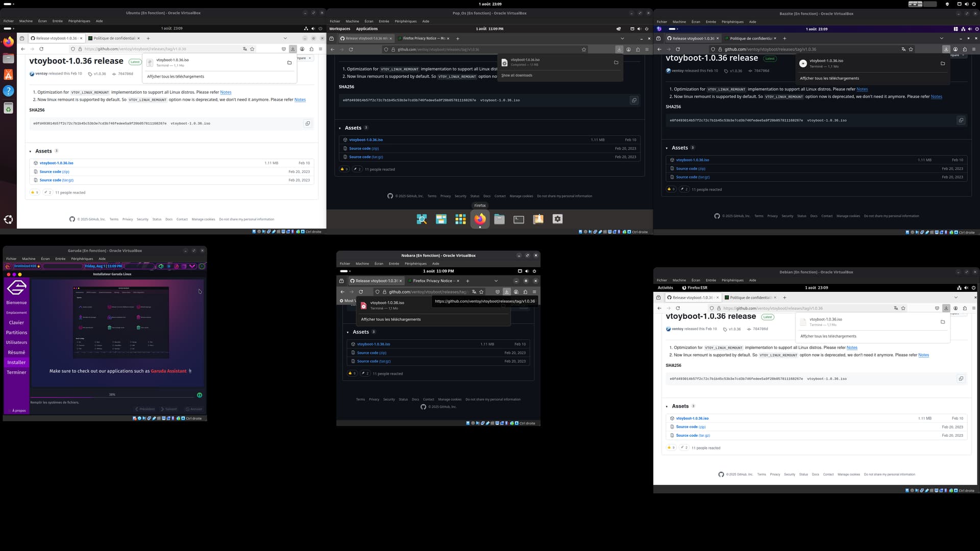Open the vtoyboot-1.0.36.iso asset link in Ubuntu

tap(56, 163)
